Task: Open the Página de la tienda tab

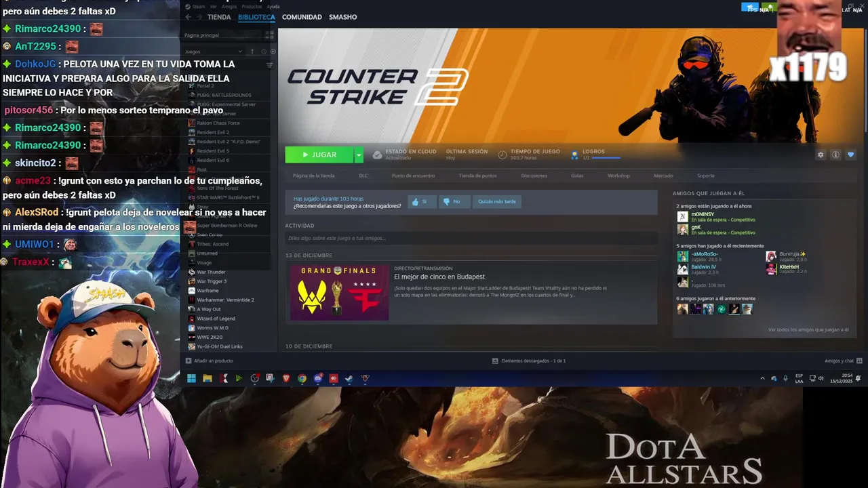Action: [313, 176]
